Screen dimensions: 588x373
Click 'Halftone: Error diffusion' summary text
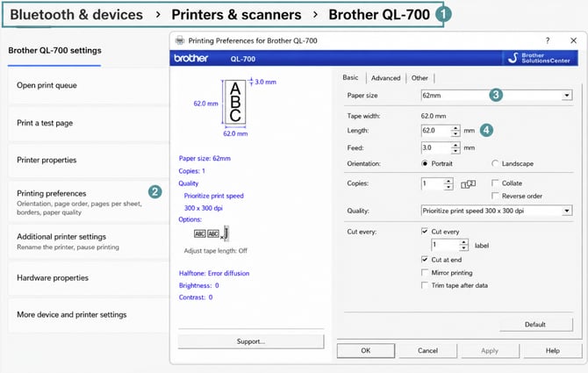tap(214, 273)
